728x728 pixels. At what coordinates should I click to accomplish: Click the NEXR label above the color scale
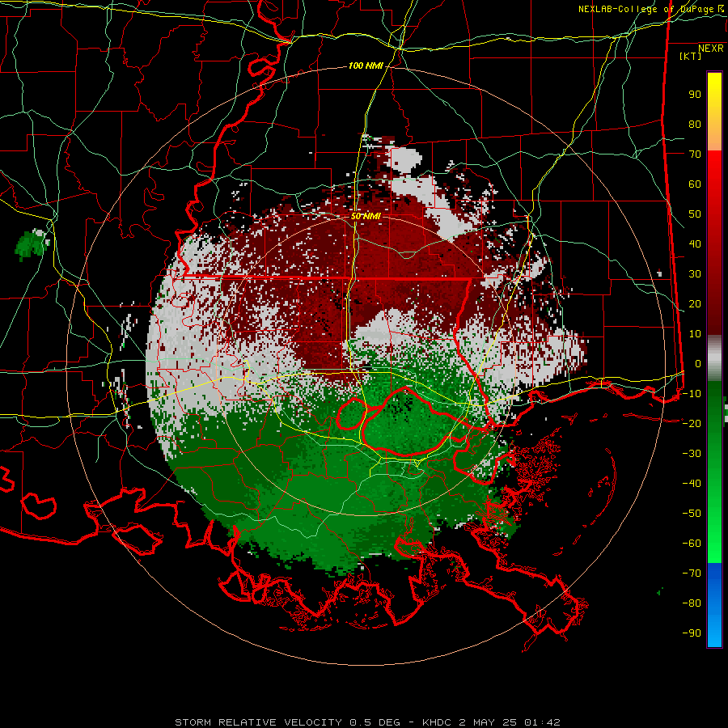(x=711, y=49)
